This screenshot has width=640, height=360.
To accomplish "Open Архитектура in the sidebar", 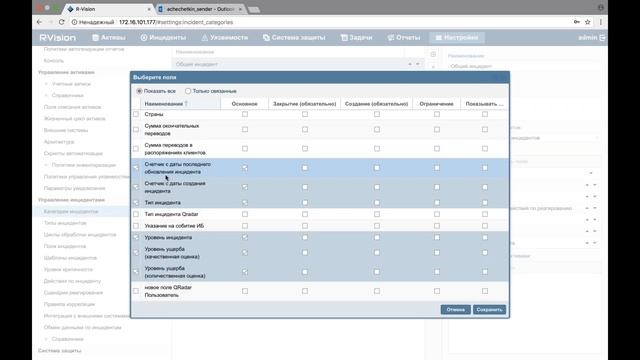I will (x=59, y=142).
